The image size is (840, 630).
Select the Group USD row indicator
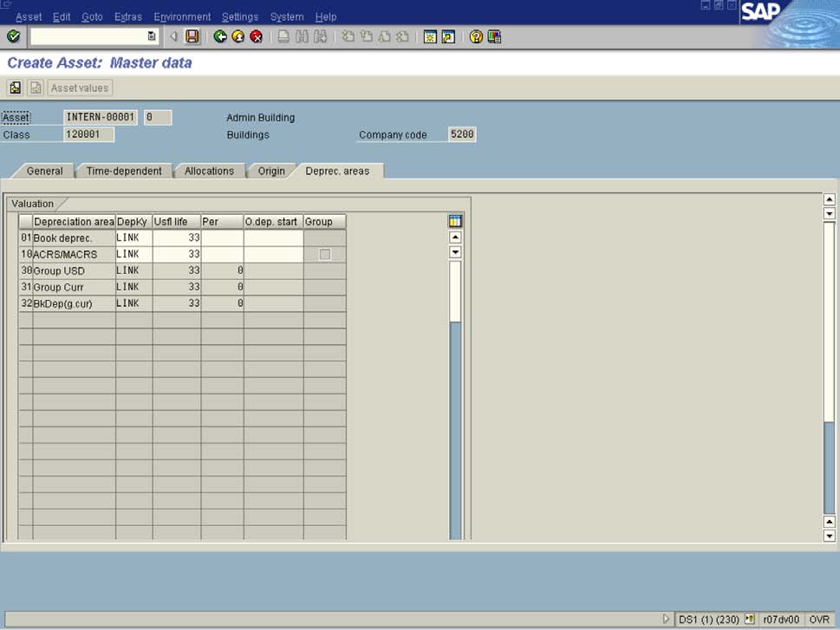[x=25, y=270]
